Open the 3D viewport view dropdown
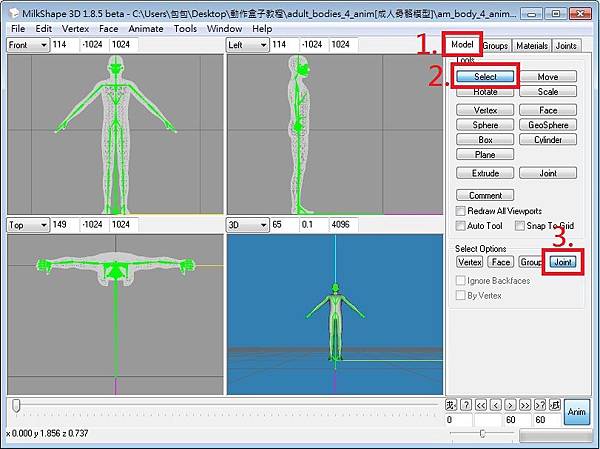This screenshot has height=449, width=600. click(248, 225)
